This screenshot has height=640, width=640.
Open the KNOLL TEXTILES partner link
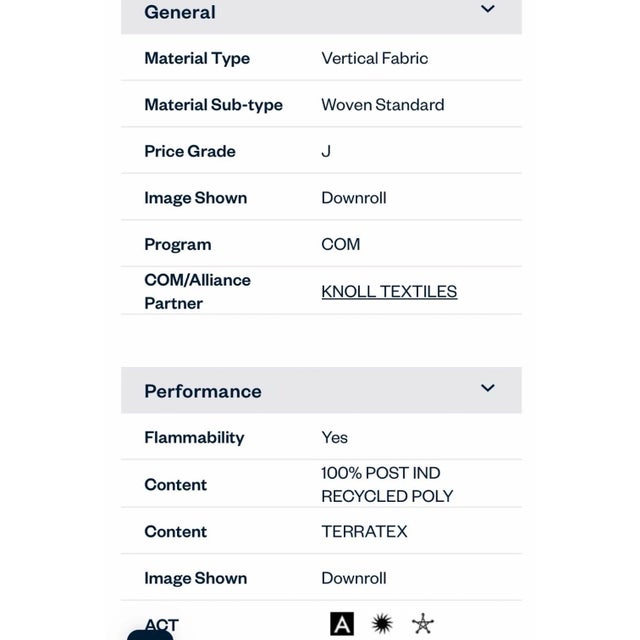pos(389,292)
